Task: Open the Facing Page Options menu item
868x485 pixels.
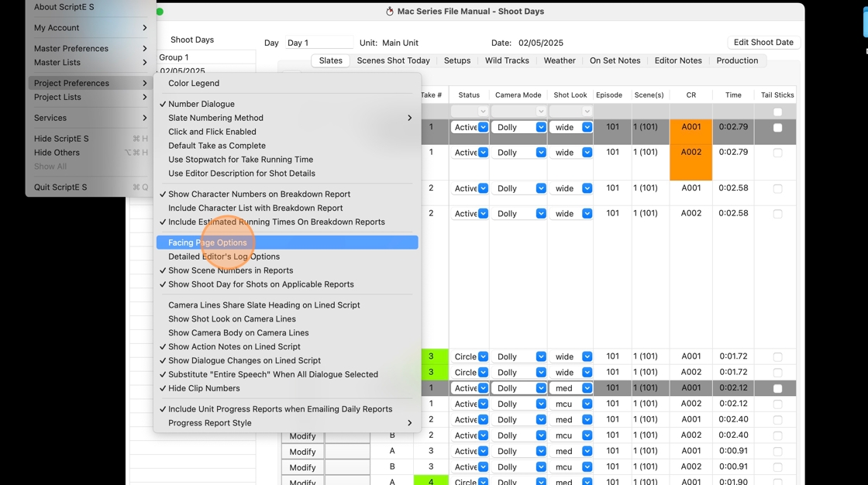Action: [287, 242]
